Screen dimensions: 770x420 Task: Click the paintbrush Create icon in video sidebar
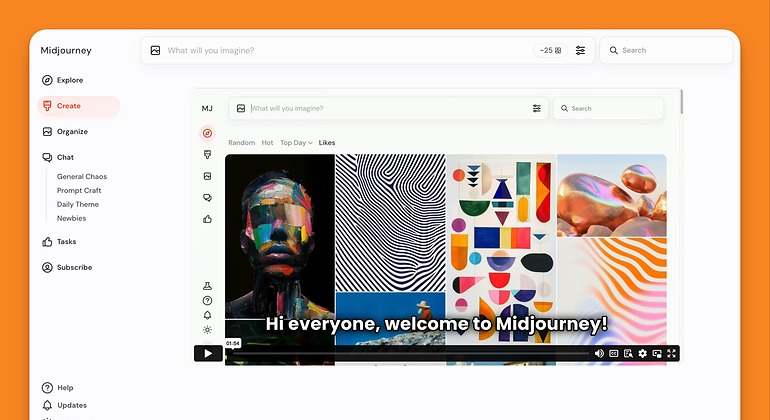point(207,155)
